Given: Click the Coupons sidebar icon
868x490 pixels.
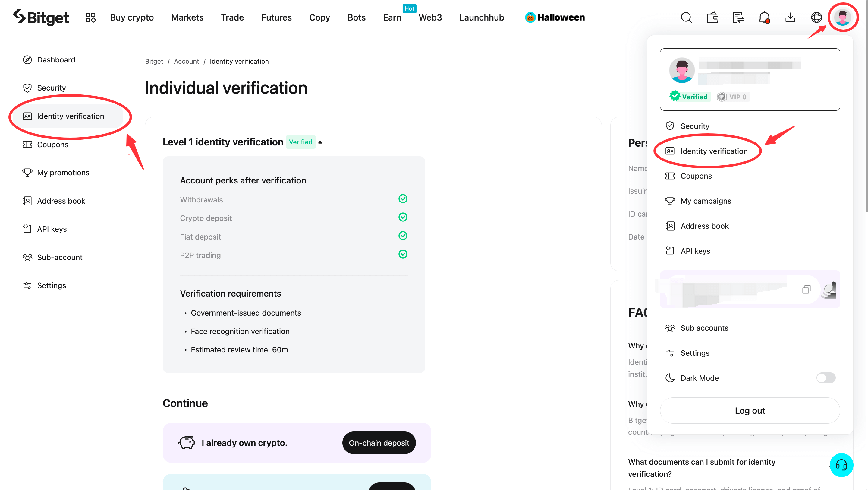Looking at the screenshot, I should coord(27,144).
